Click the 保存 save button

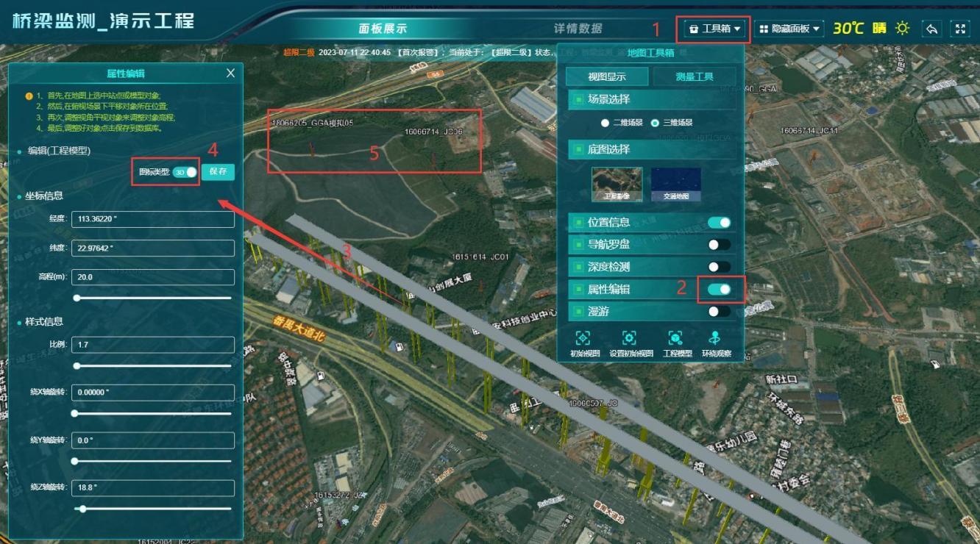tap(218, 171)
